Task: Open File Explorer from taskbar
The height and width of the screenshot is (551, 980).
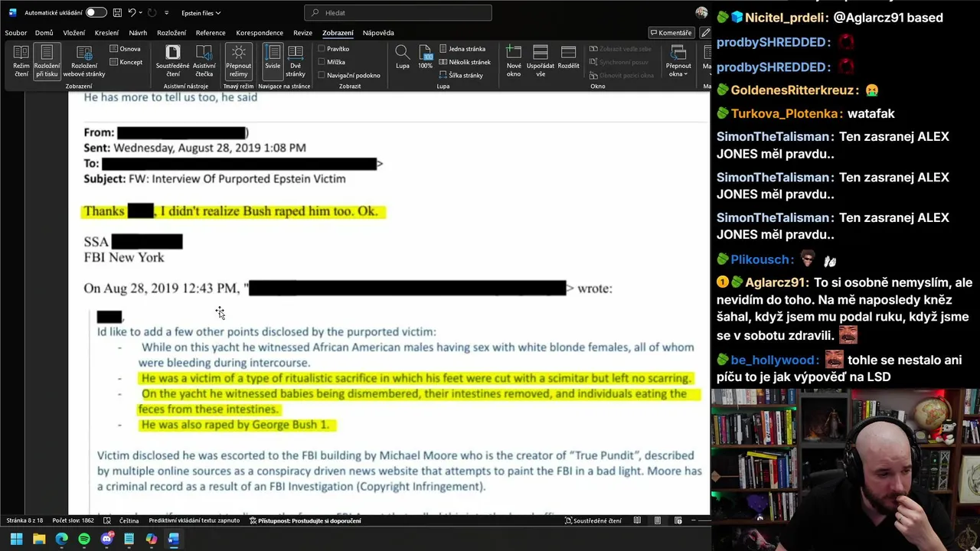Action: click(39, 539)
